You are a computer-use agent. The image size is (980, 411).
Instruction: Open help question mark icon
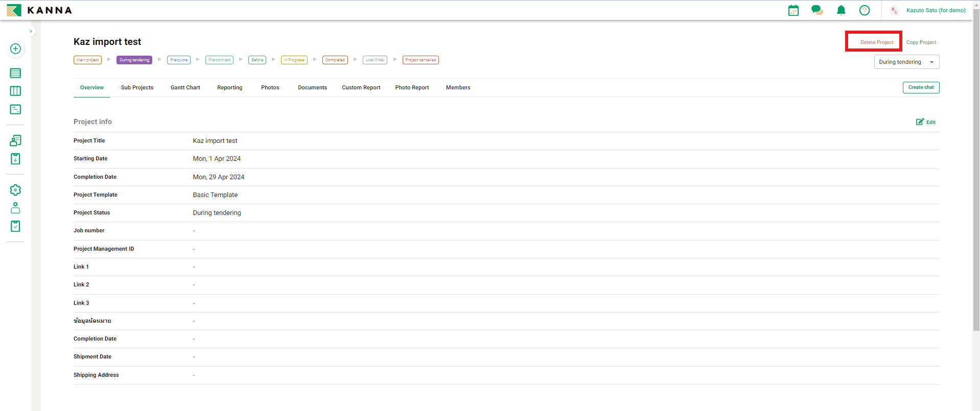tap(865, 10)
